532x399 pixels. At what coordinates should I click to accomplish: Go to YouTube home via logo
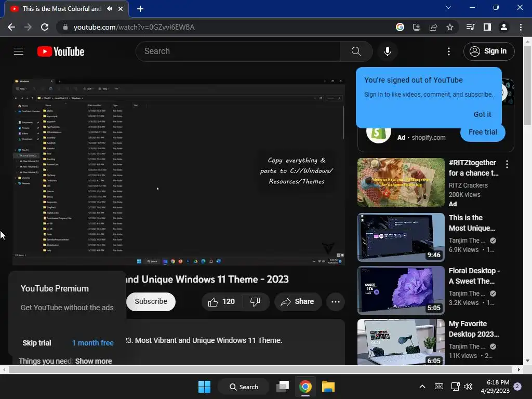coord(61,51)
